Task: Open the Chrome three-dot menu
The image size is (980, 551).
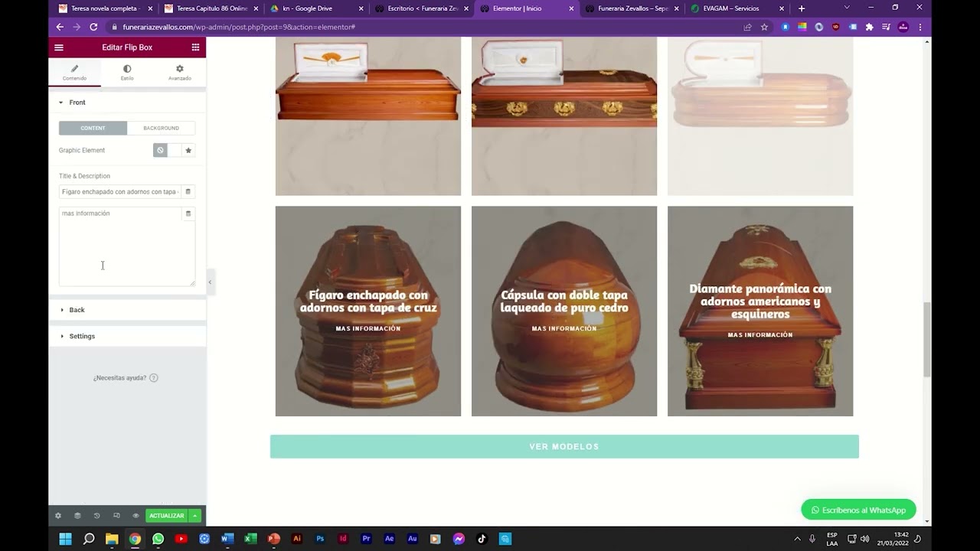Action: [920, 27]
